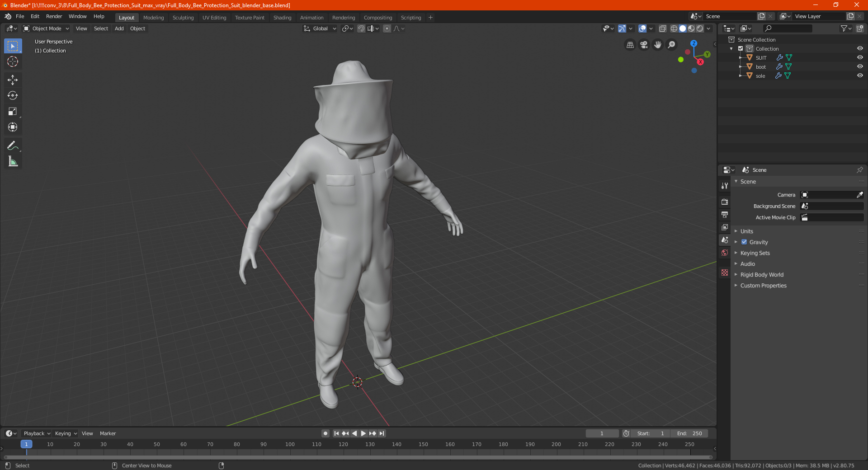Play the animation in reverse

[x=354, y=433]
